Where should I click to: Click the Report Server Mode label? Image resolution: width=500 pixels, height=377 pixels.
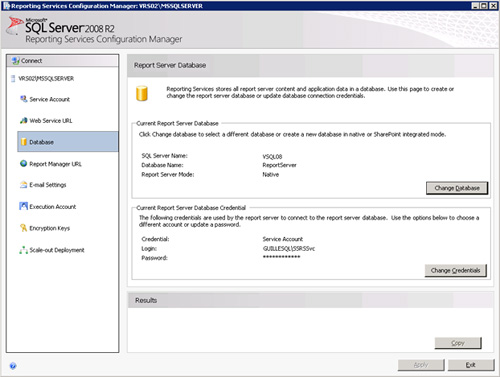click(x=168, y=174)
